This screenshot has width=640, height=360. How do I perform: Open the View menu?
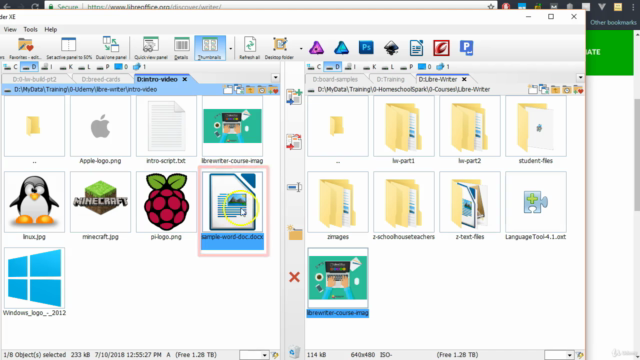point(10,29)
